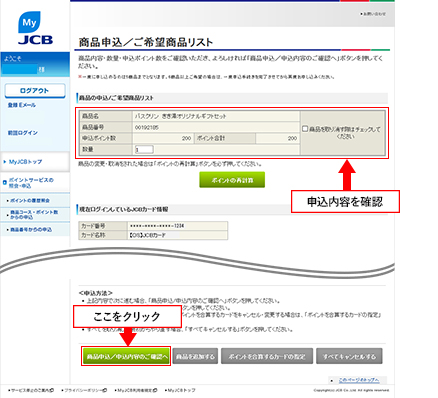The image size is (438, 398).
Task: Click ポイントを合算するカードの指定 button
Action: [267, 356]
